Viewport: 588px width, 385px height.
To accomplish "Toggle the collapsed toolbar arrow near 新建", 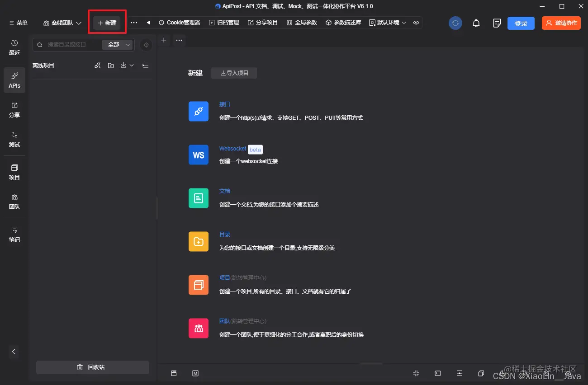I will [148, 22].
